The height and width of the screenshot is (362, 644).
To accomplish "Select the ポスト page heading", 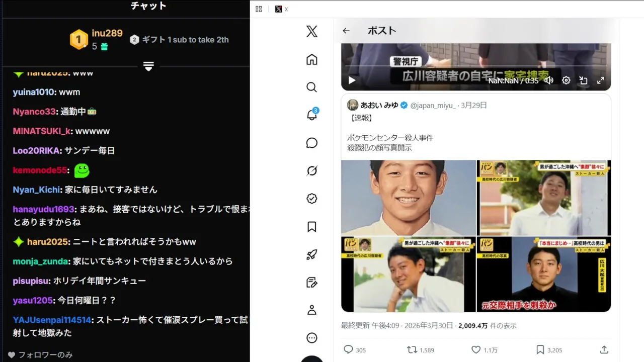I will click(382, 31).
